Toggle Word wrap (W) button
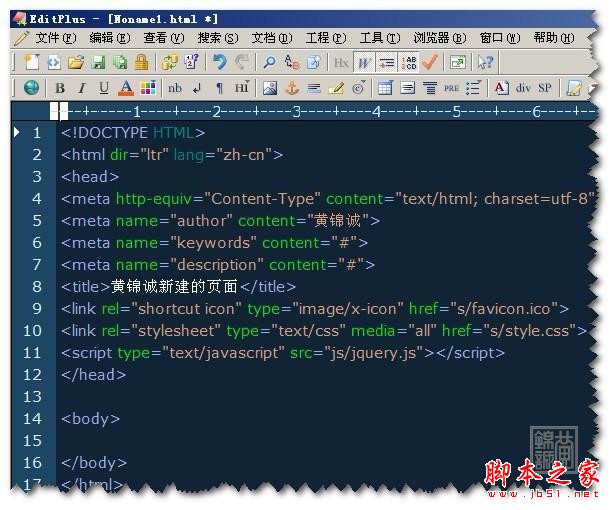Screen dimensions: 616x510 click(x=364, y=62)
